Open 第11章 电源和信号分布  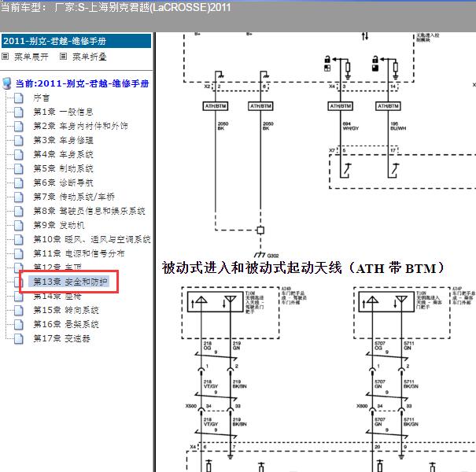pyautogui.click(x=79, y=253)
